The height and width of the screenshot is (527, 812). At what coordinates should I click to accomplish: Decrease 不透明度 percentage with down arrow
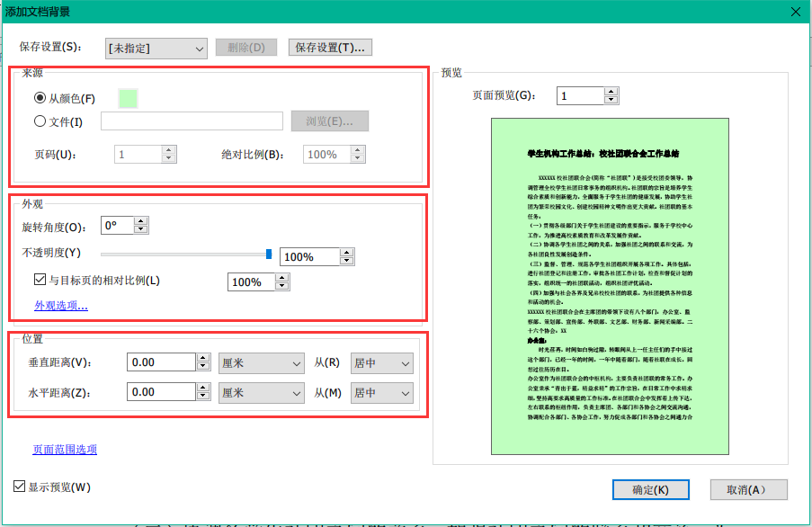pos(347,261)
